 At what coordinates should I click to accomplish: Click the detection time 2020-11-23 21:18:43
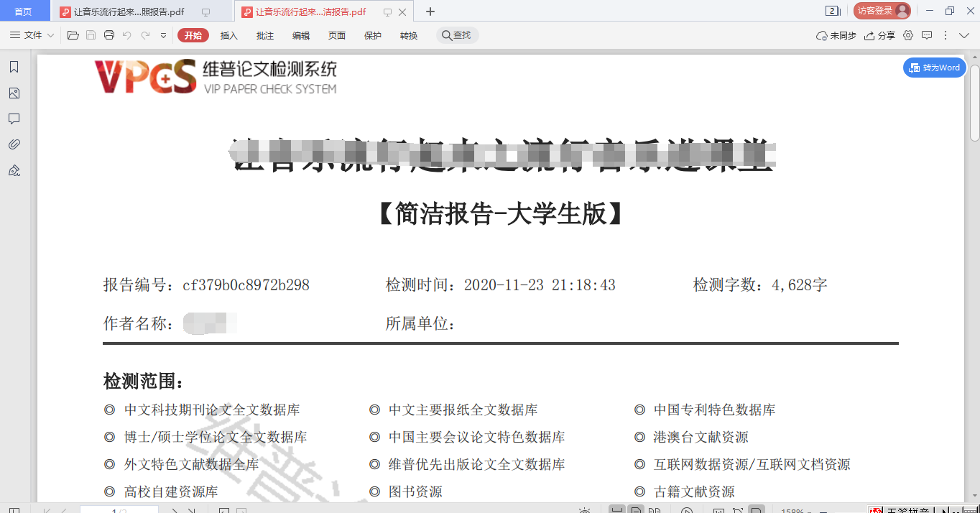[x=540, y=285]
